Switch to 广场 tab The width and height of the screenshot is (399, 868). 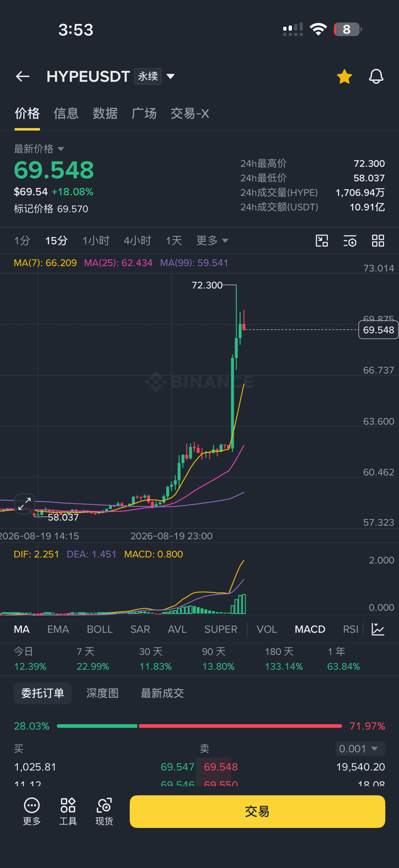[144, 114]
